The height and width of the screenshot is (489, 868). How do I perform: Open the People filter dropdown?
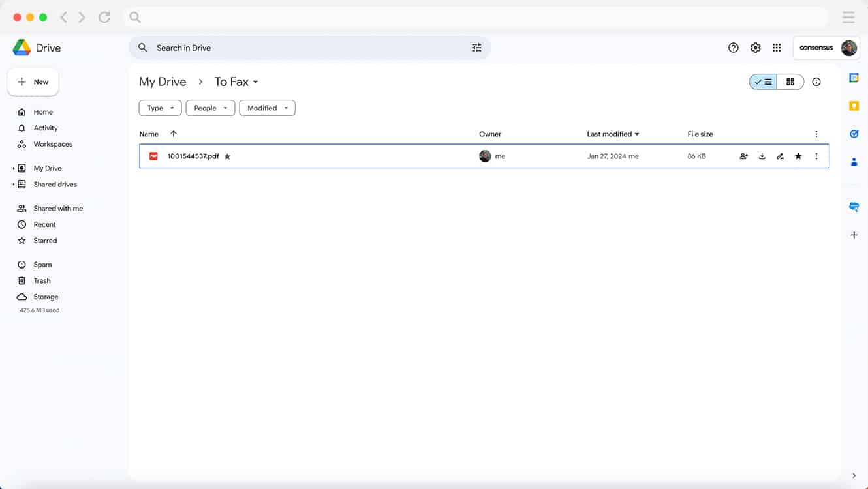coord(210,108)
